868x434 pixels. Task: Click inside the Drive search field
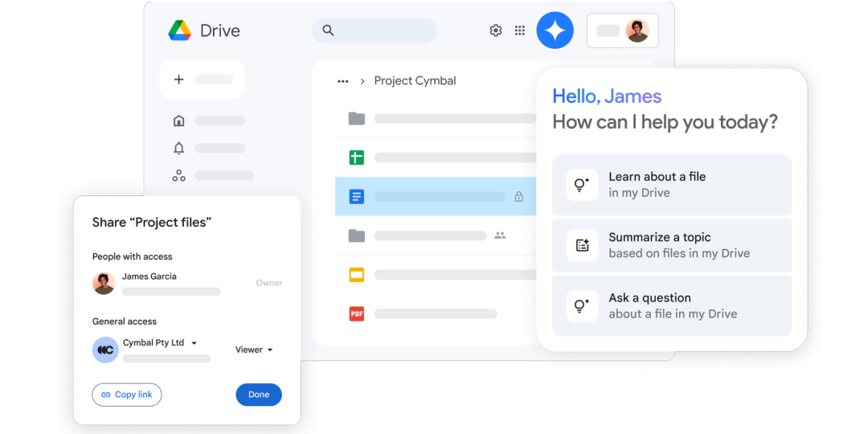(382, 31)
